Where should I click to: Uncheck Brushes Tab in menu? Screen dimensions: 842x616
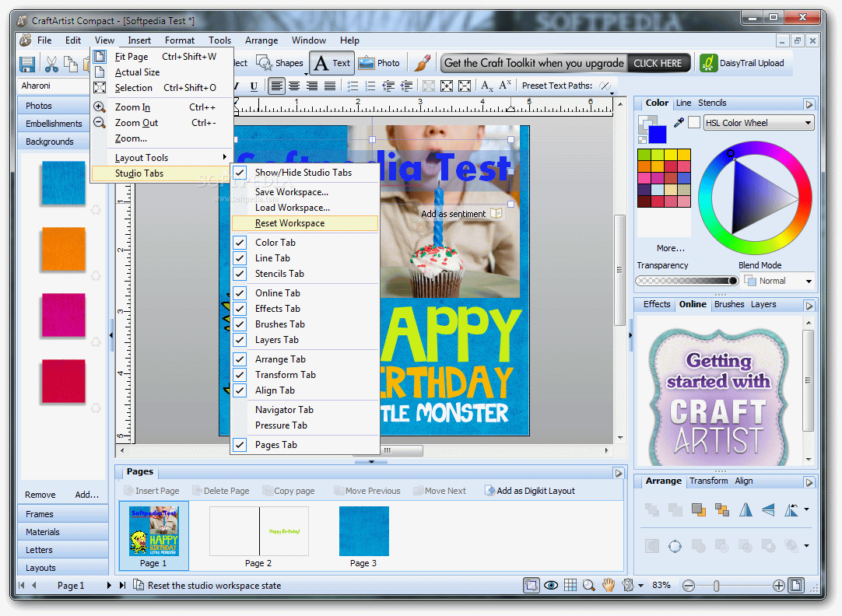tap(240, 324)
